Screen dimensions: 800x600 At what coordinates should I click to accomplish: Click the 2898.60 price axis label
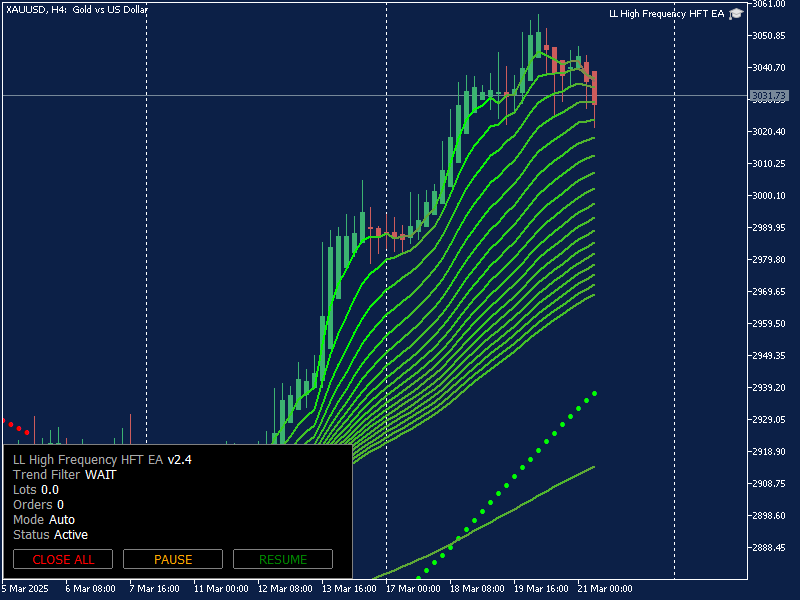769,515
